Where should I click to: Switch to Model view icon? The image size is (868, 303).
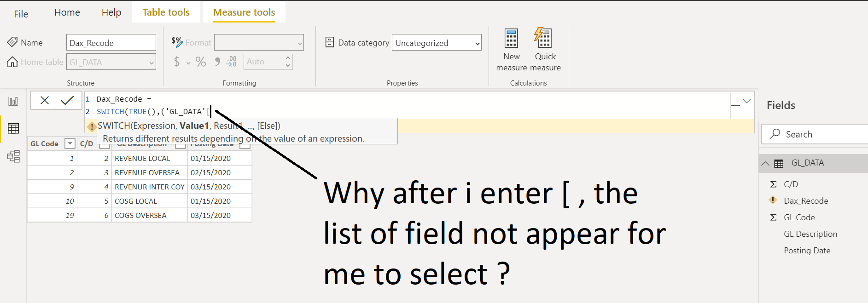click(x=13, y=156)
